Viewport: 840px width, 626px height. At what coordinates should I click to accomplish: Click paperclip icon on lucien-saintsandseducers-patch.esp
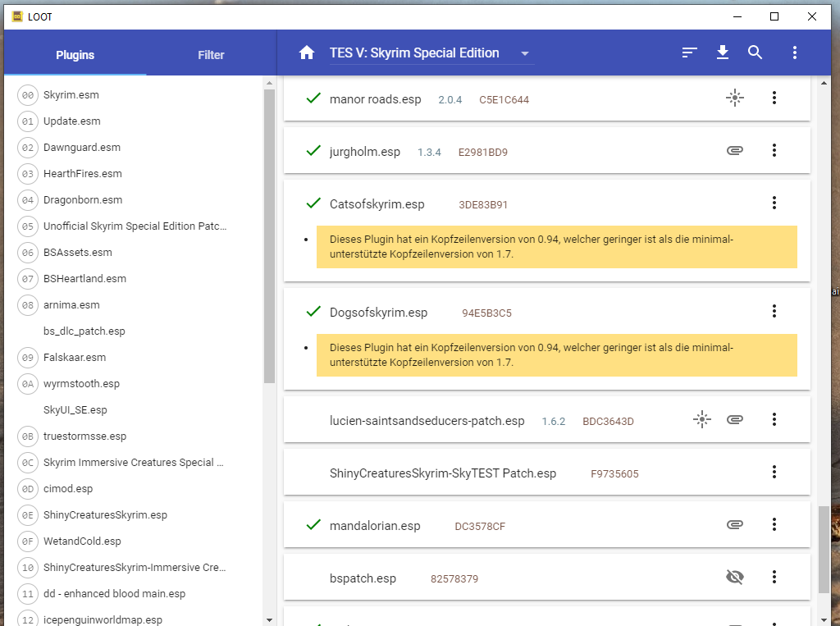tap(735, 420)
